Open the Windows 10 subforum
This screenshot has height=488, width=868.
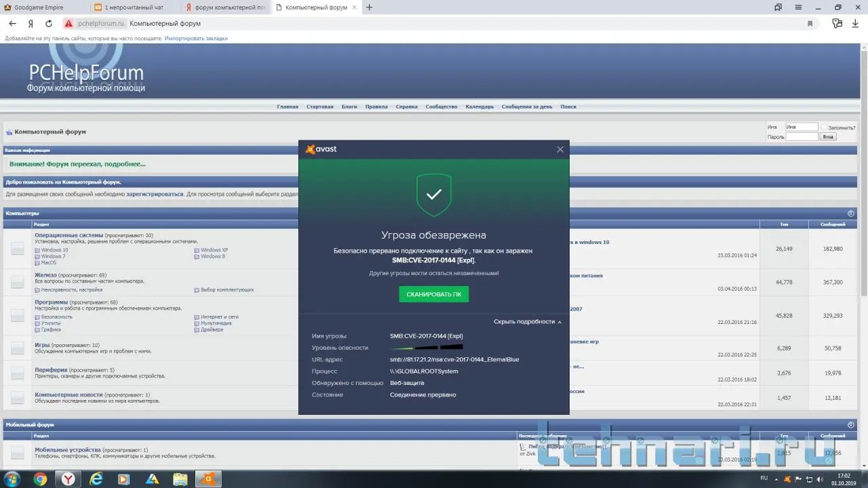pos(54,250)
